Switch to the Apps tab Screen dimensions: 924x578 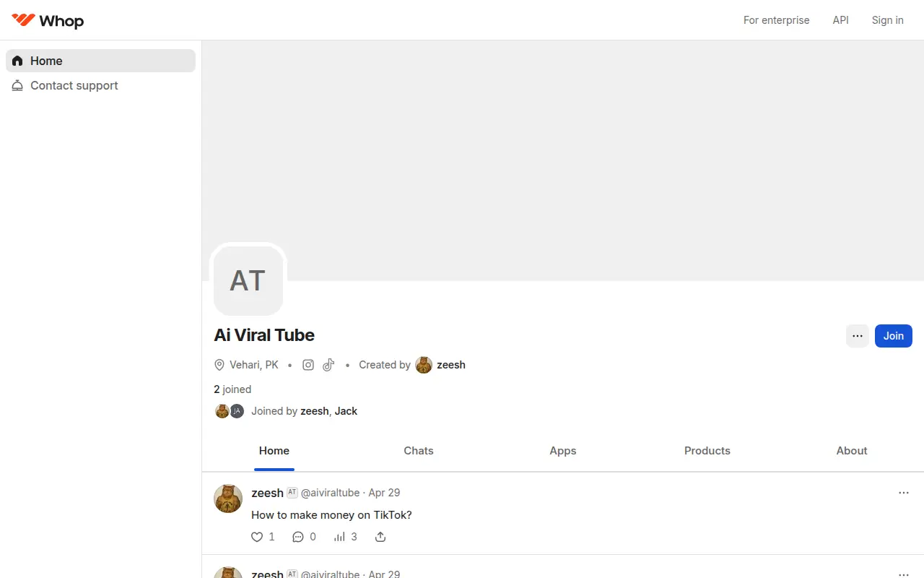pos(563,451)
